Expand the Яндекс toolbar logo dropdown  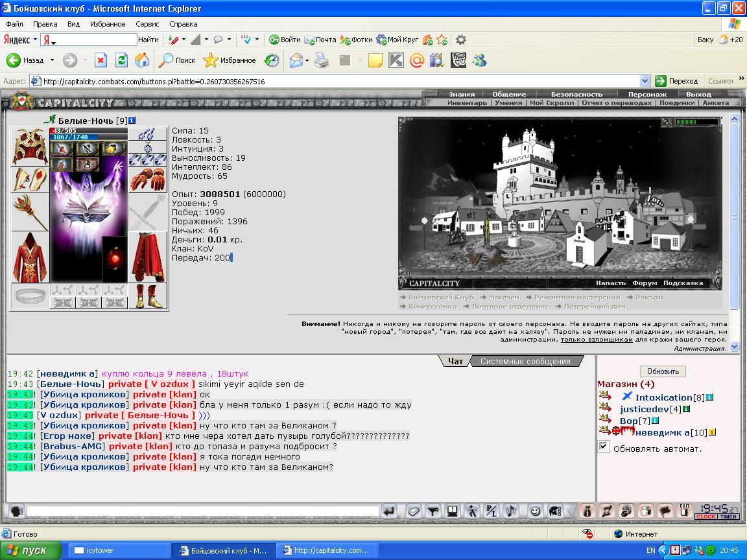point(35,40)
